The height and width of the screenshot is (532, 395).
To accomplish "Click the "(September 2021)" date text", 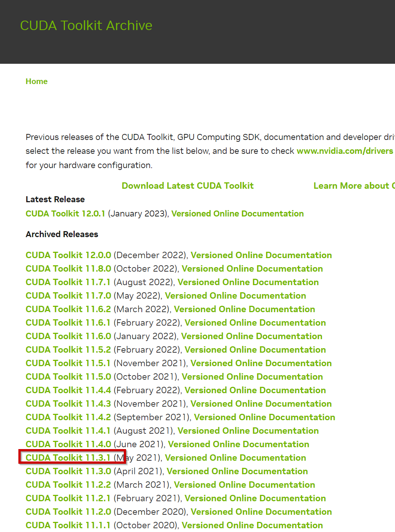I will point(152,417).
